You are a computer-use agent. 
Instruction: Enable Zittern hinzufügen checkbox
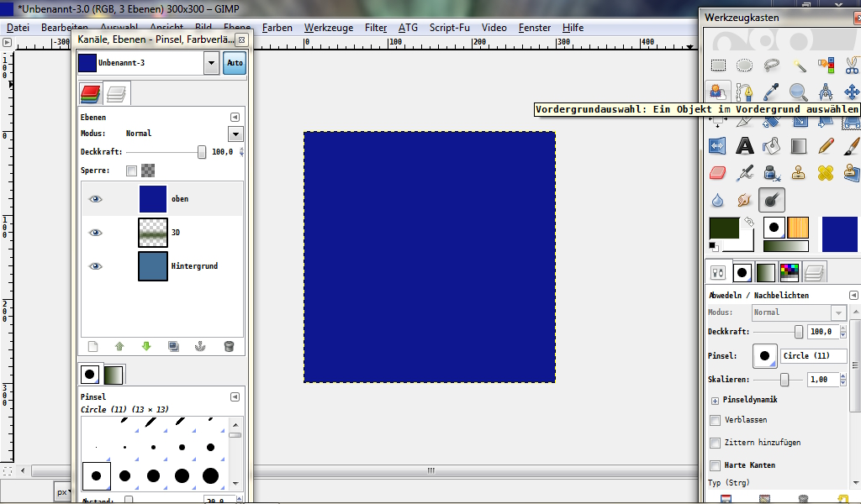coord(715,443)
